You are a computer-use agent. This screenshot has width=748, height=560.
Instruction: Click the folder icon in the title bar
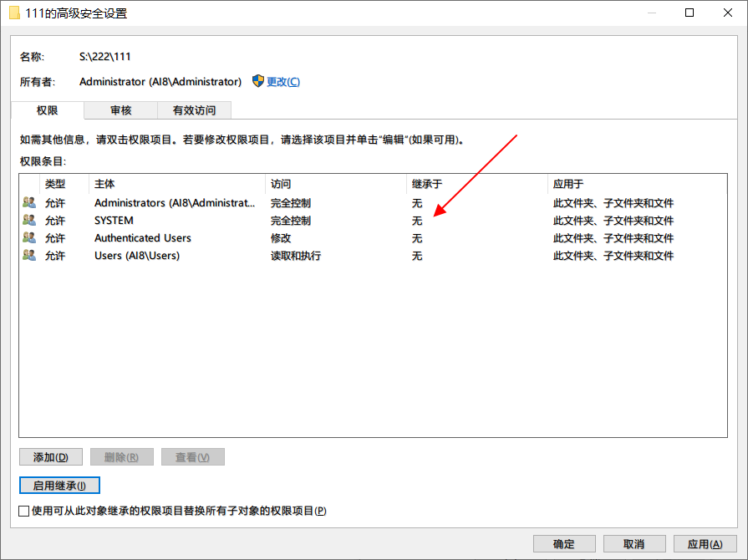coord(15,13)
